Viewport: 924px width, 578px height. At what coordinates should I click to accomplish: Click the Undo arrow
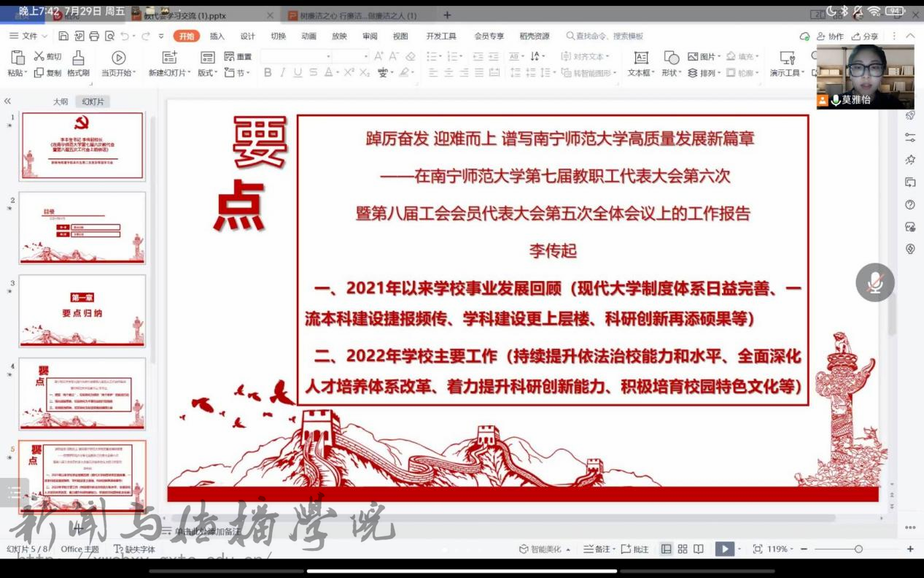[x=125, y=36]
